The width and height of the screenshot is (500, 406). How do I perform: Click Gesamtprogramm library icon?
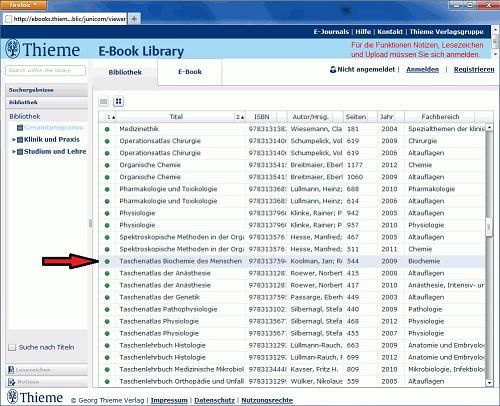(x=20, y=127)
